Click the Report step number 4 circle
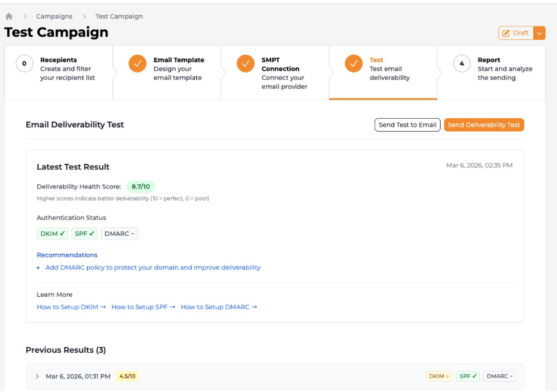The width and height of the screenshot is (557, 392). click(461, 64)
